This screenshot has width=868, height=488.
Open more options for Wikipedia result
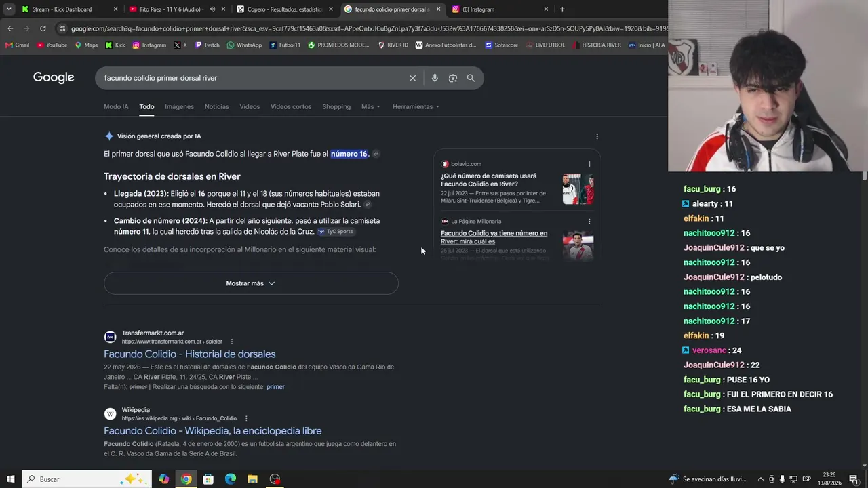(x=246, y=418)
